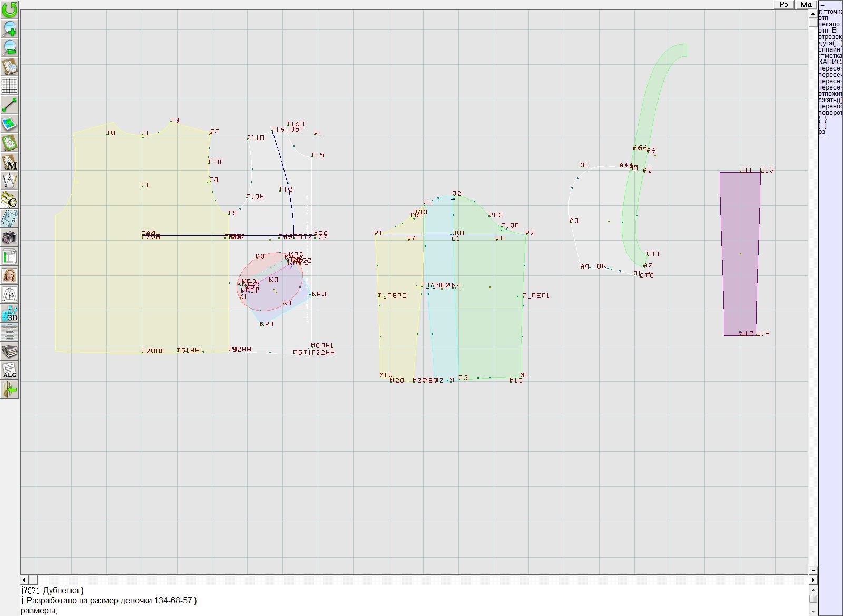843x616 pixels.
Task: Insert the 'лекало' command from the list
Action: click(x=829, y=24)
